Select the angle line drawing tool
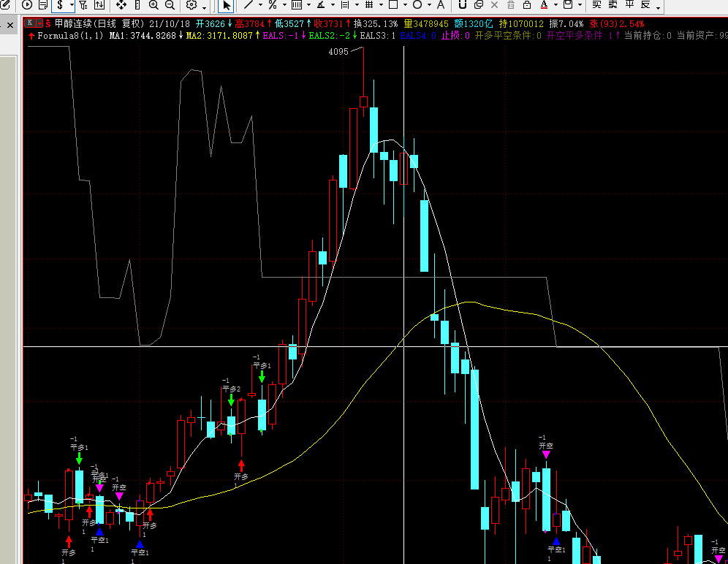The width and height of the screenshot is (728, 564). coord(321,4)
